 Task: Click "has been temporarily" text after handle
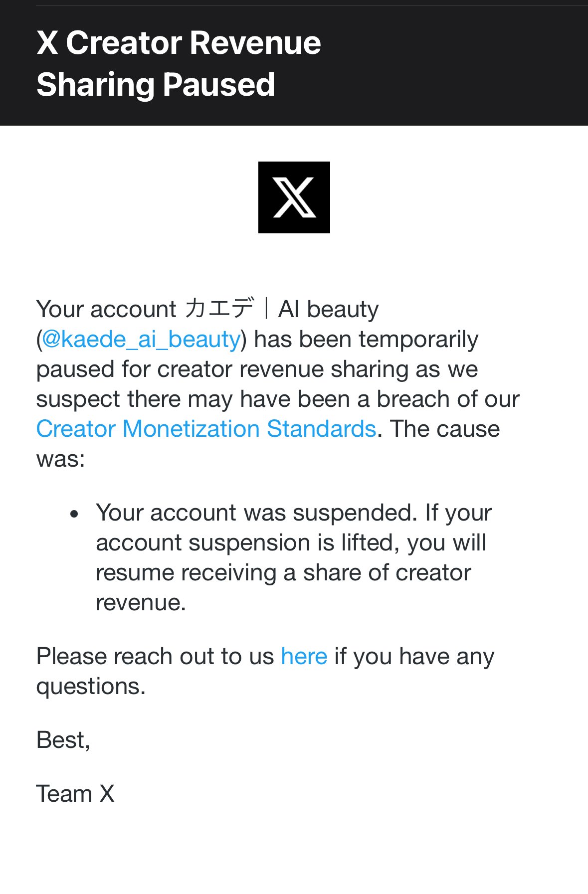coord(366,340)
